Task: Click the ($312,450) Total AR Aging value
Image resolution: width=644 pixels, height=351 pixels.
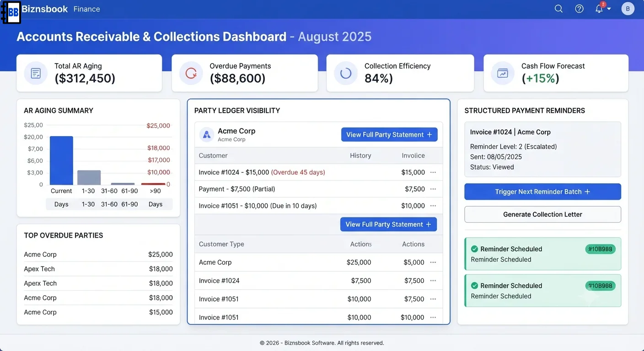Action: coord(85,78)
